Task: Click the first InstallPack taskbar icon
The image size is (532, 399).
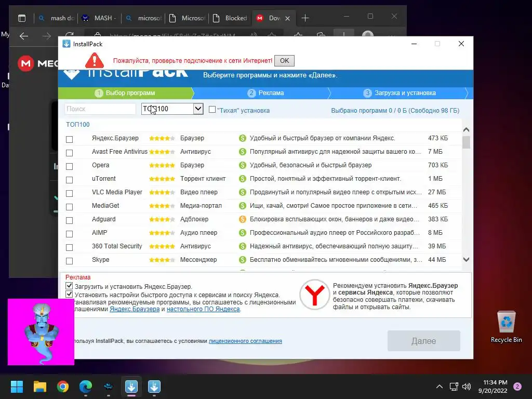Action: (x=131, y=387)
